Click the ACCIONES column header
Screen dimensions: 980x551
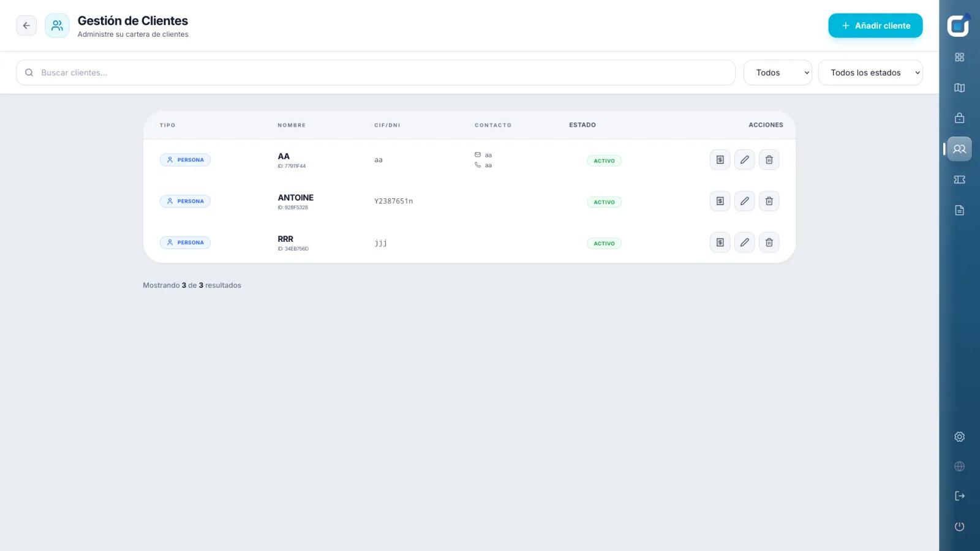click(x=766, y=125)
